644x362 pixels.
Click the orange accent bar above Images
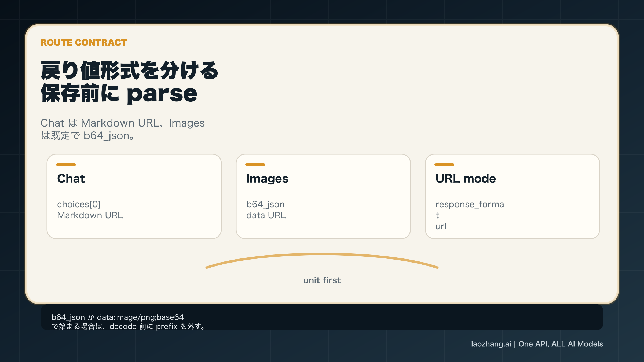(x=256, y=165)
